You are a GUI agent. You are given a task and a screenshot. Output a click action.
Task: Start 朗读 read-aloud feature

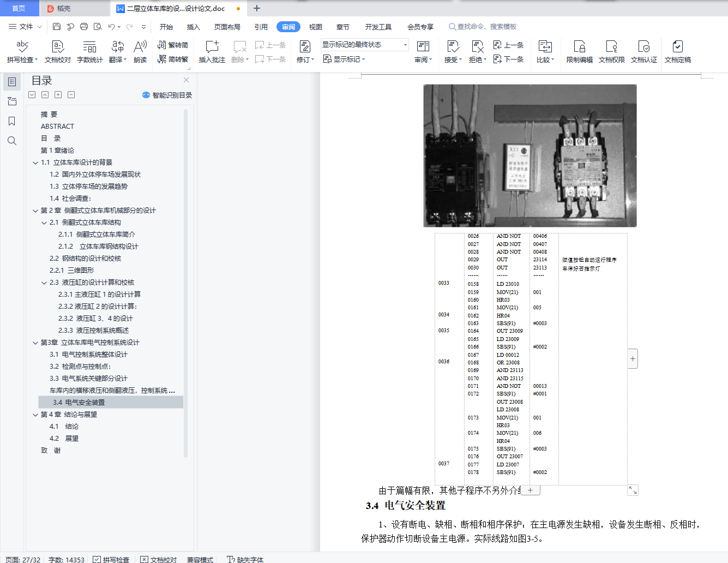coord(140,52)
